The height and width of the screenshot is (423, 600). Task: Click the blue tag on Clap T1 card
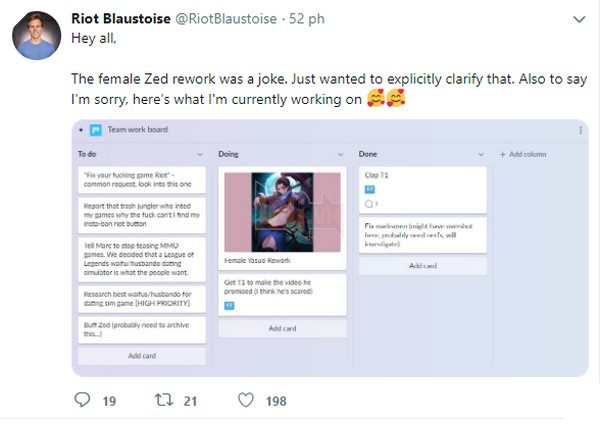370,188
